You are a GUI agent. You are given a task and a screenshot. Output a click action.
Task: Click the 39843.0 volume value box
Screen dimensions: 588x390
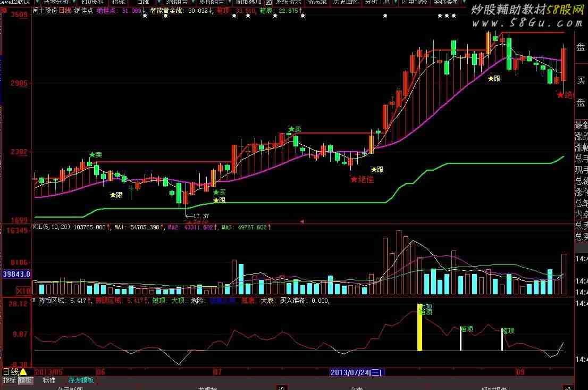click(x=16, y=274)
